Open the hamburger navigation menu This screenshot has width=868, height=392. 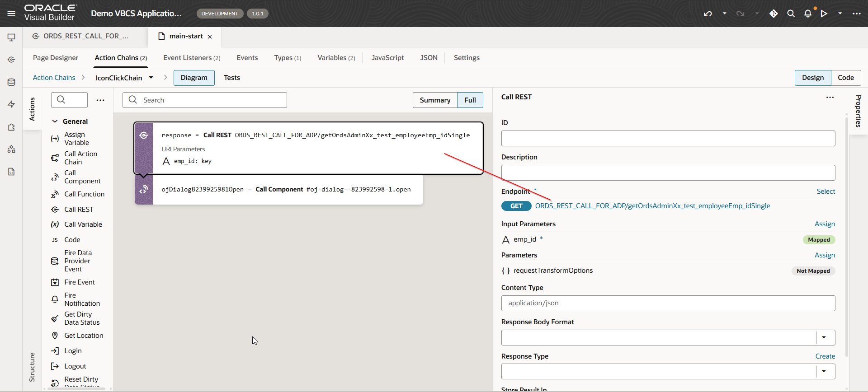pos(11,14)
